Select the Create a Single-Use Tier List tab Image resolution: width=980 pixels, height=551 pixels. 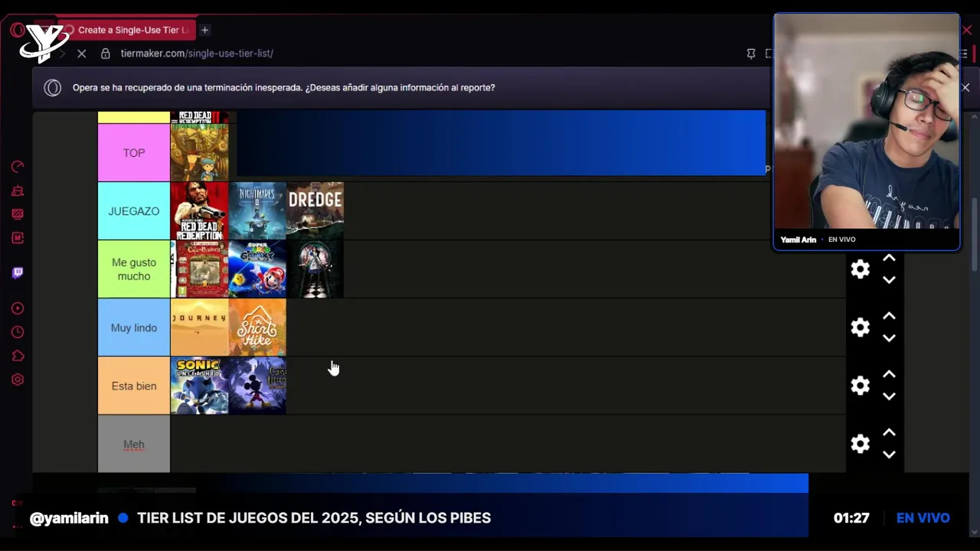tap(126, 30)
